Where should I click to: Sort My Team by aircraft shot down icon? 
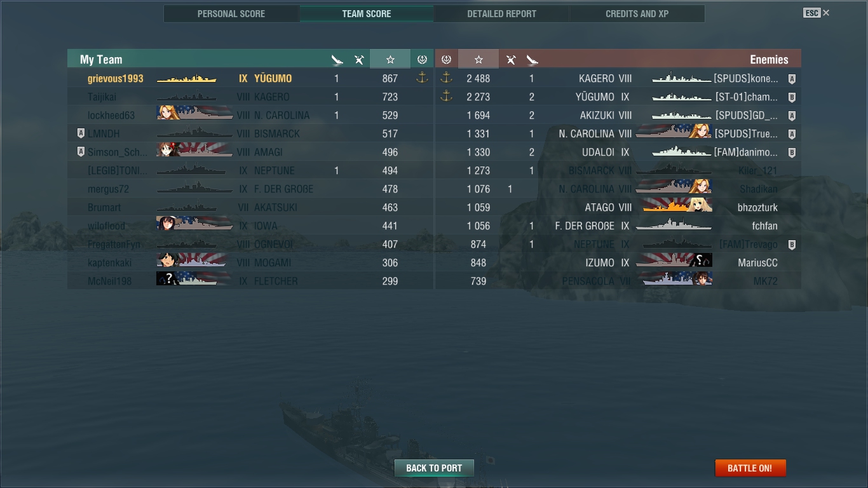(x=360, y=60)
